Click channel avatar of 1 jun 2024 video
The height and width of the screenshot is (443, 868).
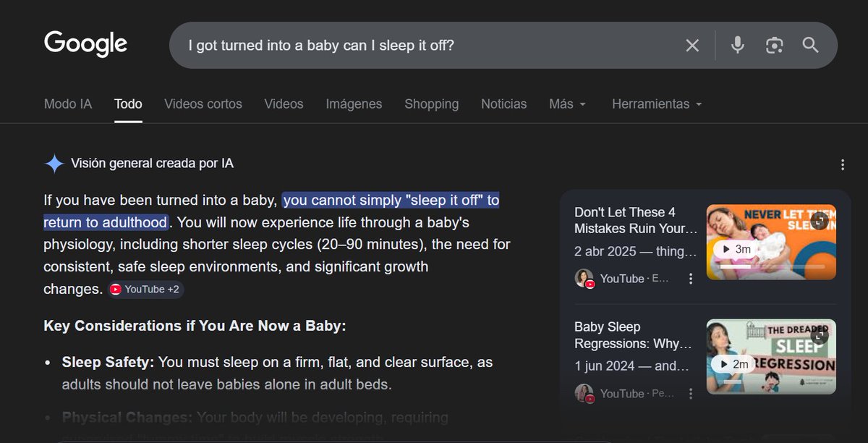point(584,394)
